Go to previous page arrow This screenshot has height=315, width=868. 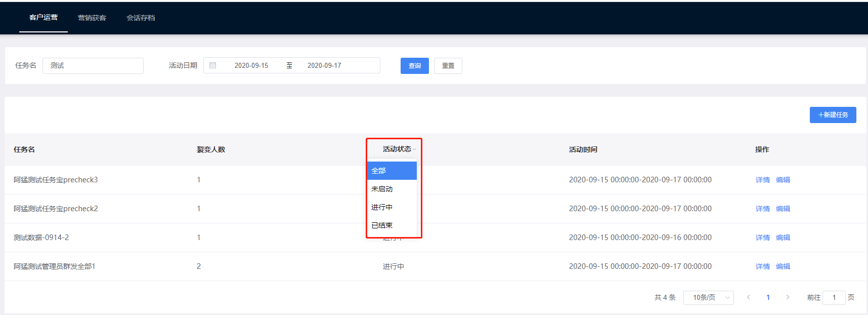point(748,297)
